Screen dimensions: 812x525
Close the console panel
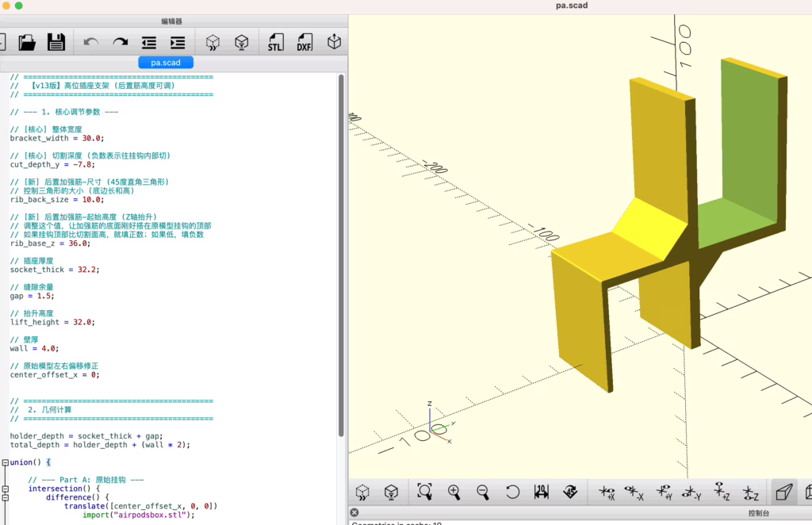[x=354, y=513]
